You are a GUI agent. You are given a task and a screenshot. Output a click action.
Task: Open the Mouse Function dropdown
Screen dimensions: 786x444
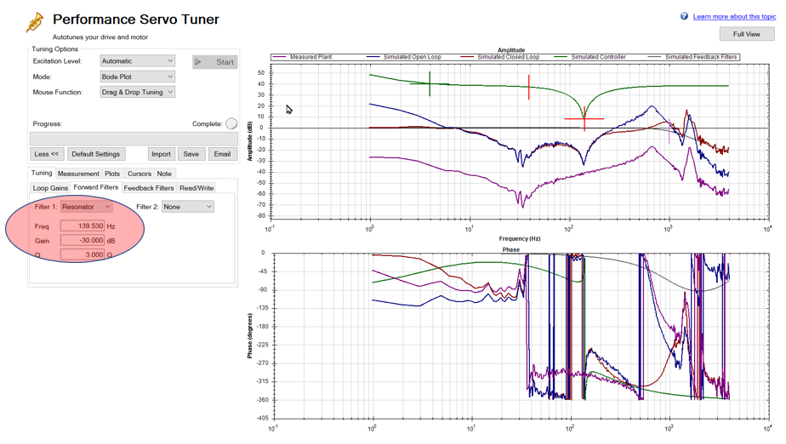137,92
